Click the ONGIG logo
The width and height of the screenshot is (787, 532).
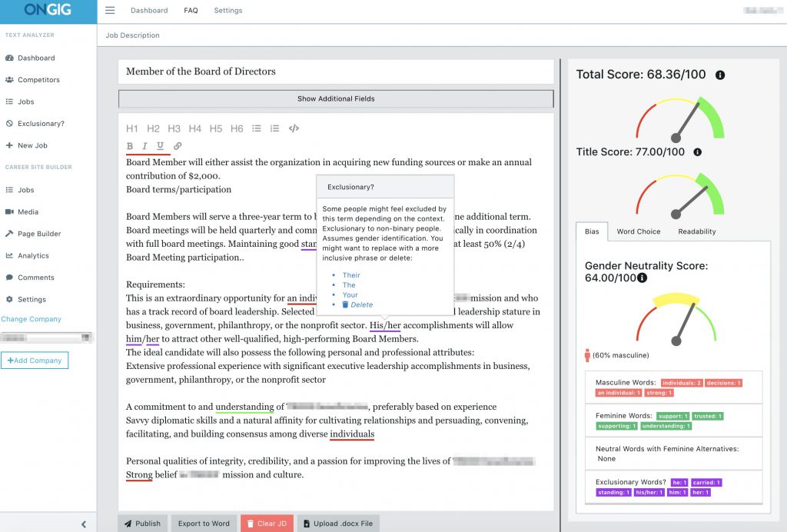48,10
